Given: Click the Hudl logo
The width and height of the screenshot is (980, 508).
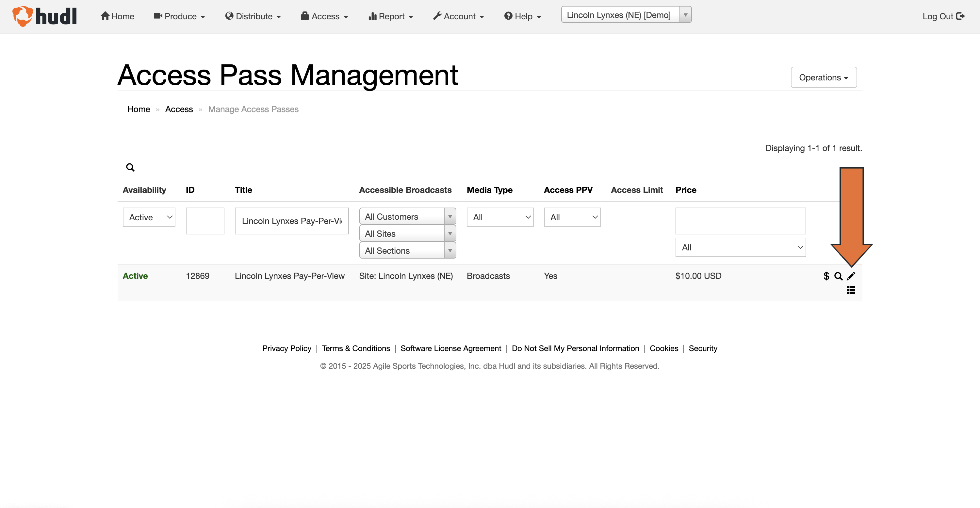Looking at the screenshot, I should 44,16.
